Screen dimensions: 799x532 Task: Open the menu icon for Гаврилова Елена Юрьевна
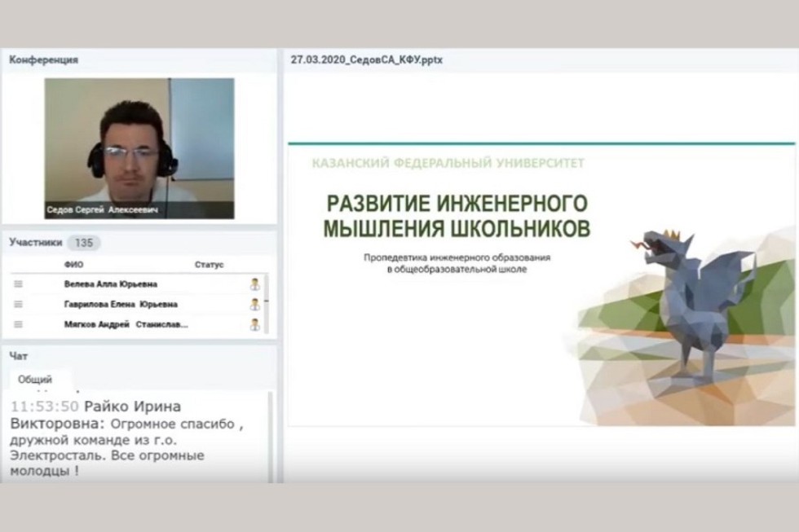point(18,305)
